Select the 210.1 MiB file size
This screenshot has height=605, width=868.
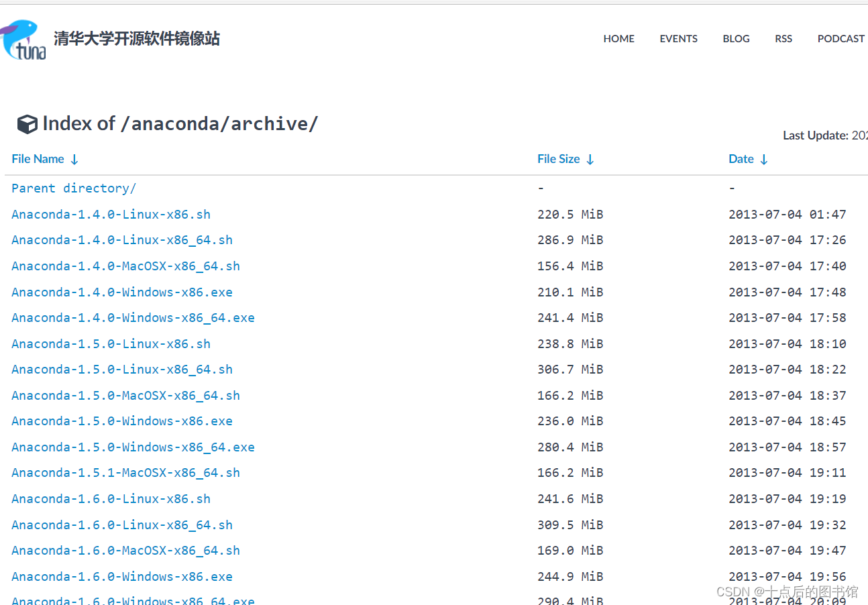[570, 292]
